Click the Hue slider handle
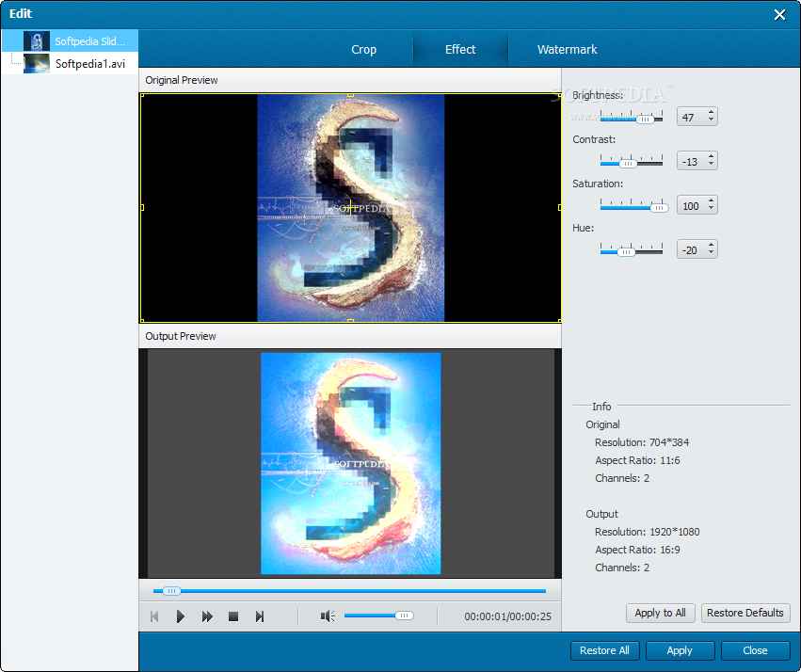 click(x=626, y=251)
